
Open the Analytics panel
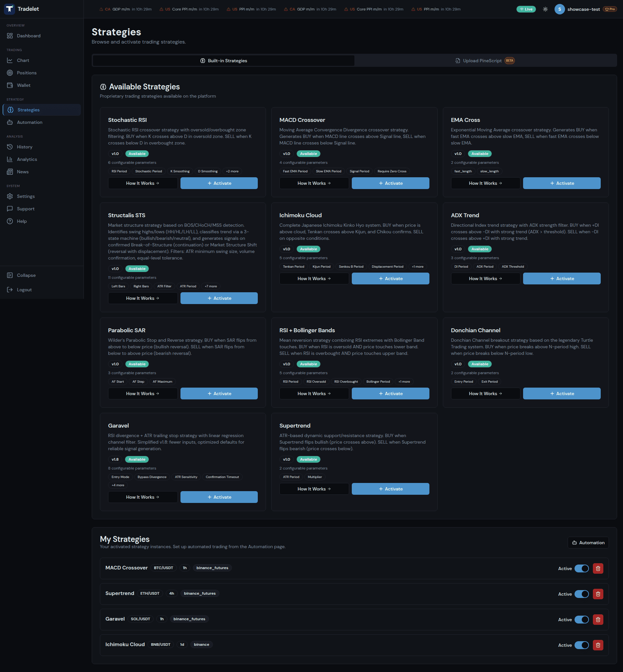click(27, 159)
